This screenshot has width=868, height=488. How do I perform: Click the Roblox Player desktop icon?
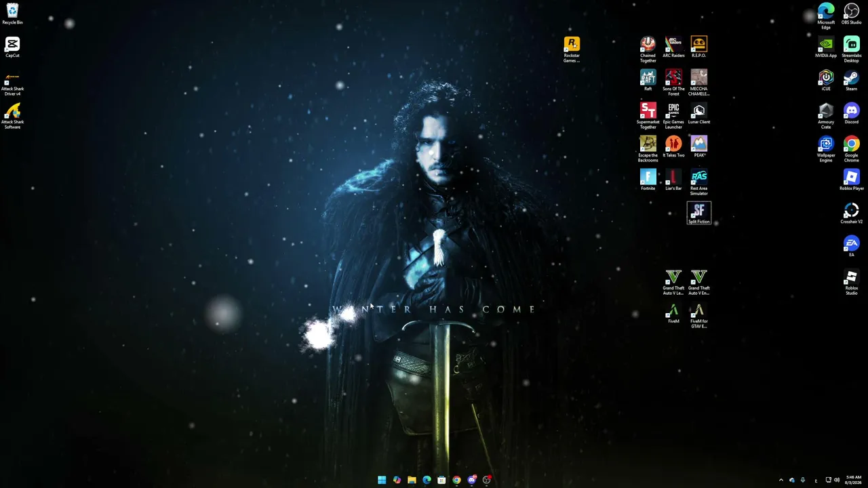(x=852, y=180)
